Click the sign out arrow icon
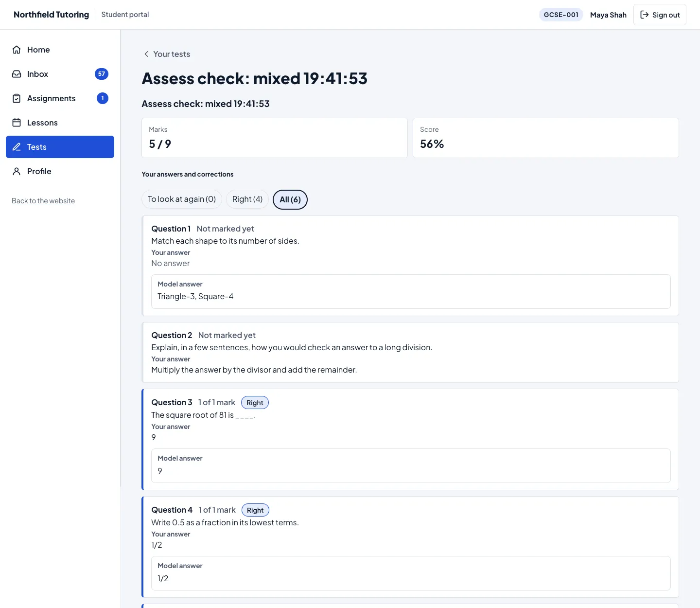This screenshot has height=608, width=700. coord(645,15)
